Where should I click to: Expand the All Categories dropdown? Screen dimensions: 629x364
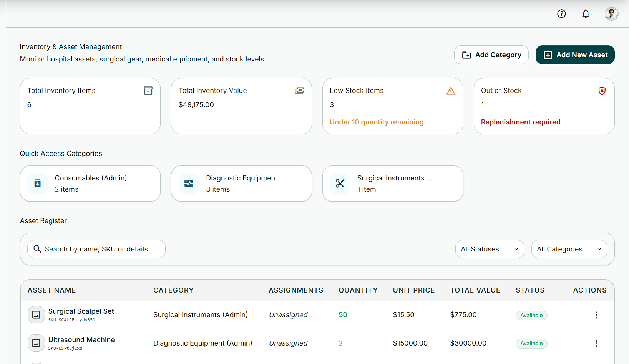coord(569,249)
